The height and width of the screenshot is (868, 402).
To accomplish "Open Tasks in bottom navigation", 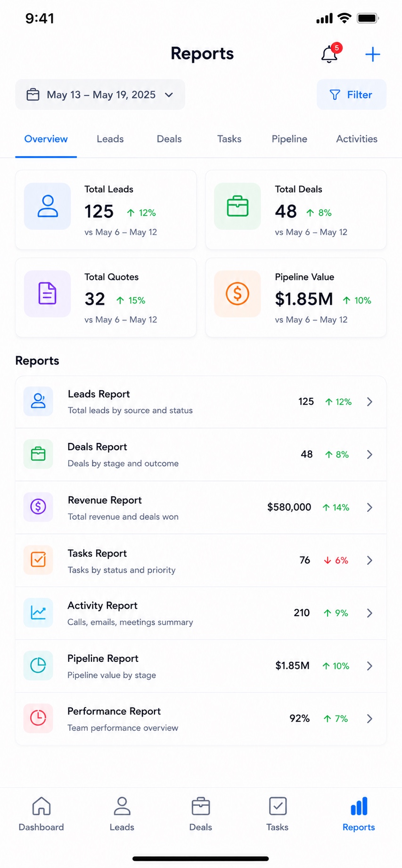I will [x=278, y=814].
